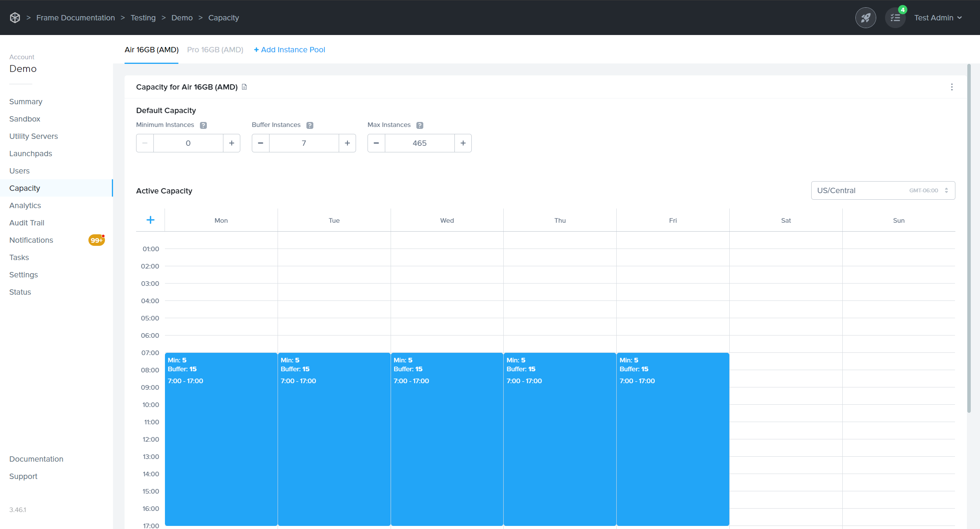Open the Minimum Instances help tooltip icon
The height and width of the screenshot is (529, 980).
pos(203,125)
